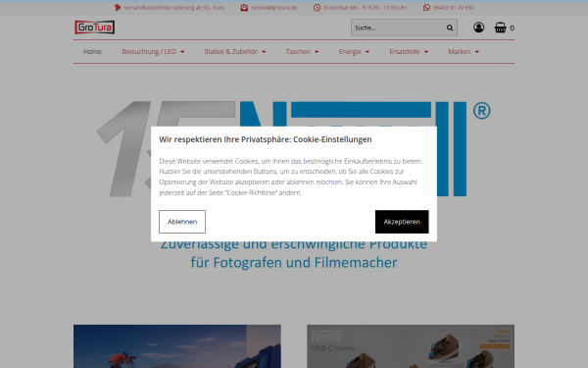
Task: Open the Ersatzteile menu
Action: (x=404, y=51)
